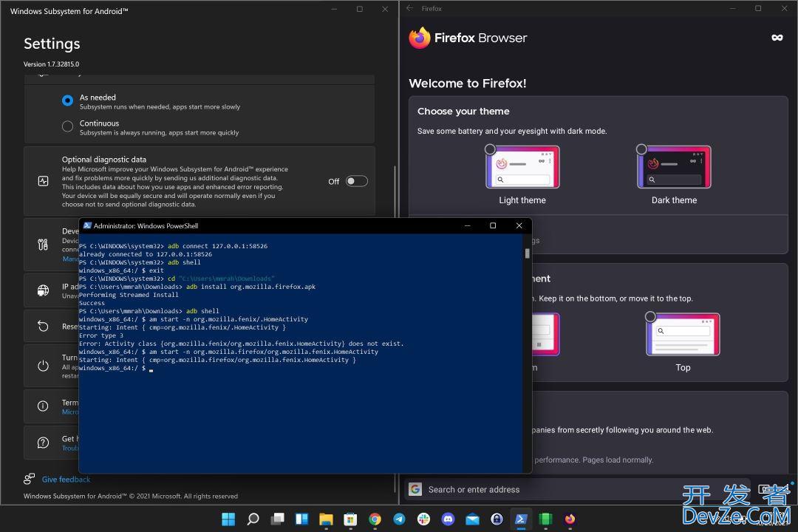Open Telegram from taskbar

click(400, 519)
